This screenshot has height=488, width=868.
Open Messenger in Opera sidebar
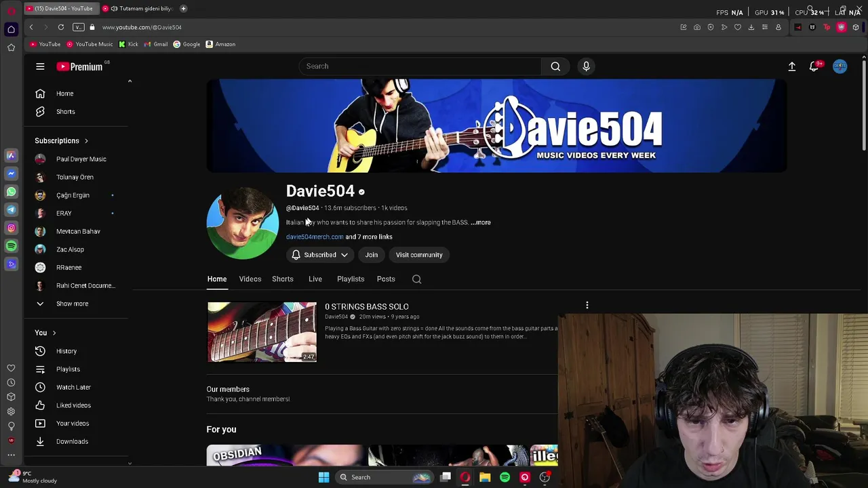pos(11,174)
